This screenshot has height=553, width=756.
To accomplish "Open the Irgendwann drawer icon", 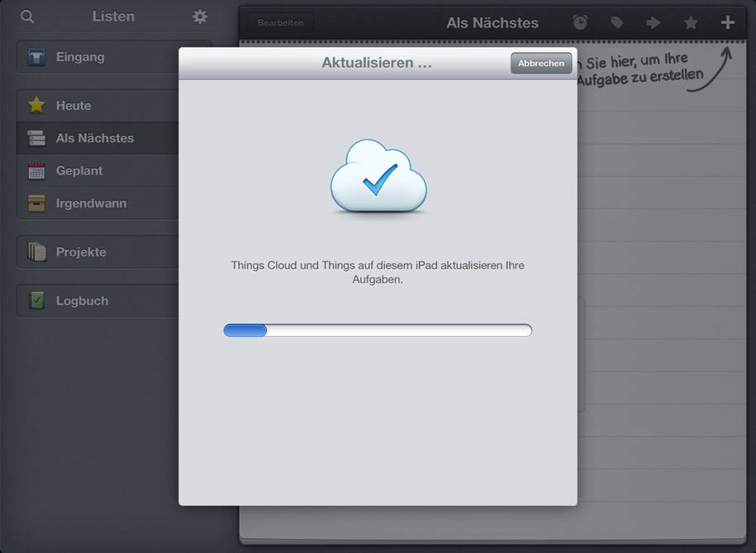I will pyautogui.click(x=36, y=203).
